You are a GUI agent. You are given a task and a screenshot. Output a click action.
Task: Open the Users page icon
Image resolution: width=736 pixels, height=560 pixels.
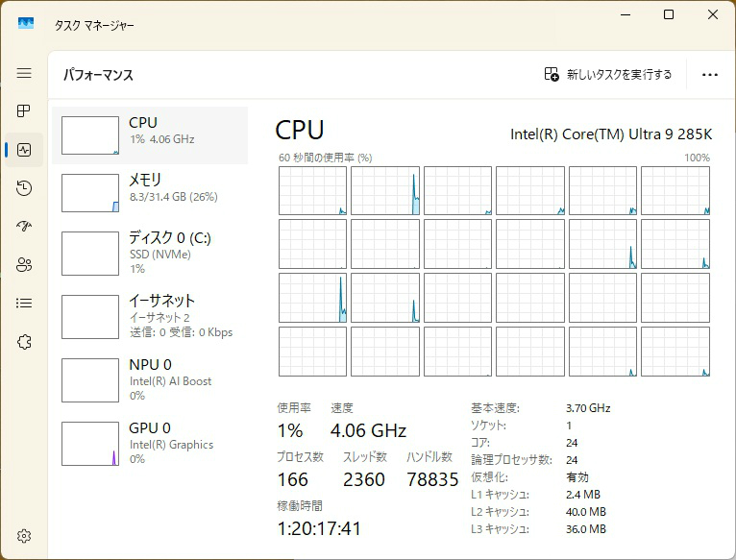click(x=24, y=265)
